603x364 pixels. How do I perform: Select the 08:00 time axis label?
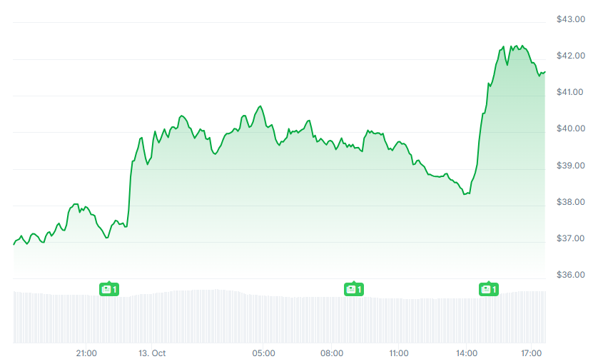pos(332,353)
